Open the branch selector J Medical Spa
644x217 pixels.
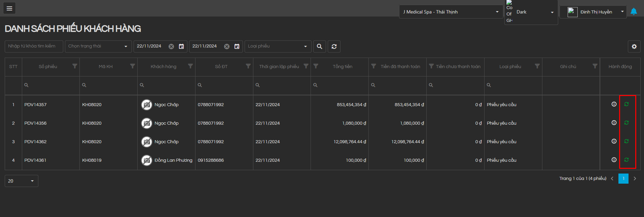pos(451,12)
